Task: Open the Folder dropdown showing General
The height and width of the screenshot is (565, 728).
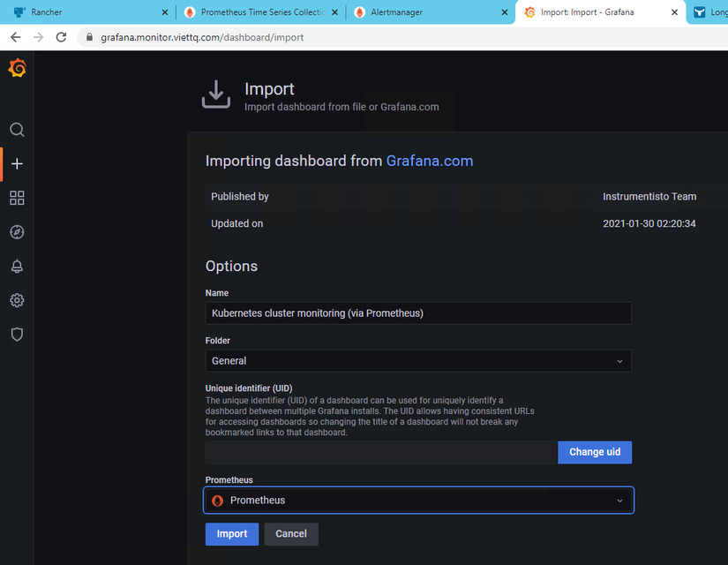Action: click(x=418, y=361)
